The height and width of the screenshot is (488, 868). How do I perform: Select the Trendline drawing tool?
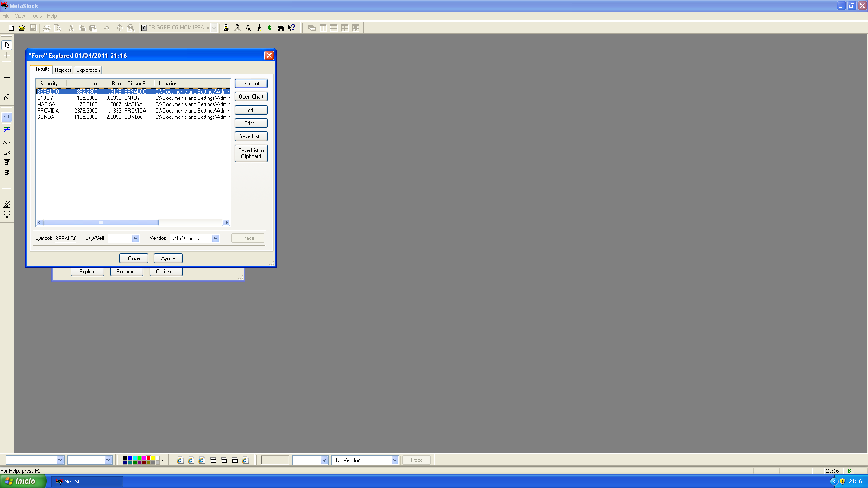point(7,68)
